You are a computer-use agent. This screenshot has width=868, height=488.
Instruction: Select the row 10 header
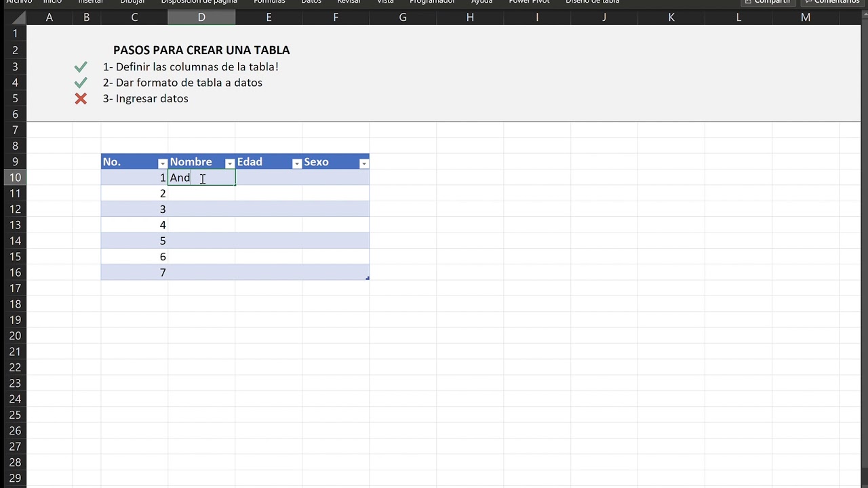point(14,178)
